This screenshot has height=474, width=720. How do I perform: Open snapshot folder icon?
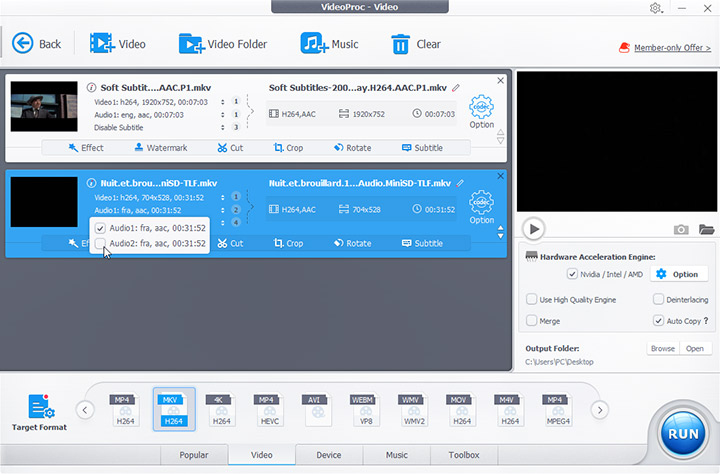[x=706, y=229]
